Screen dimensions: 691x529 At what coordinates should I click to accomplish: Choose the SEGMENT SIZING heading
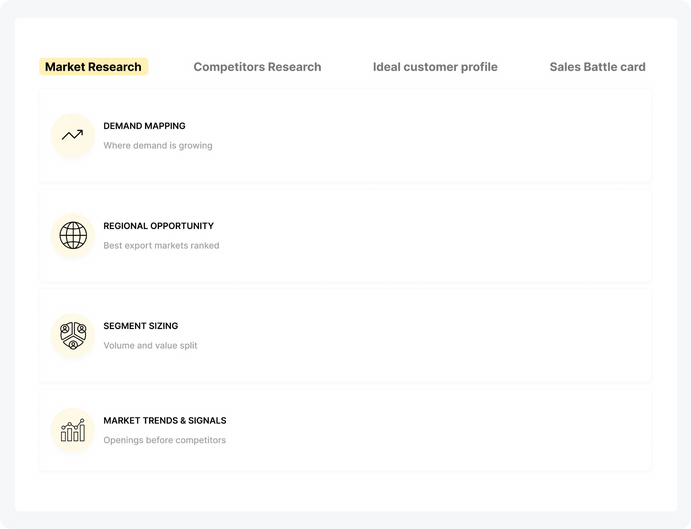(x=141, y=326)
